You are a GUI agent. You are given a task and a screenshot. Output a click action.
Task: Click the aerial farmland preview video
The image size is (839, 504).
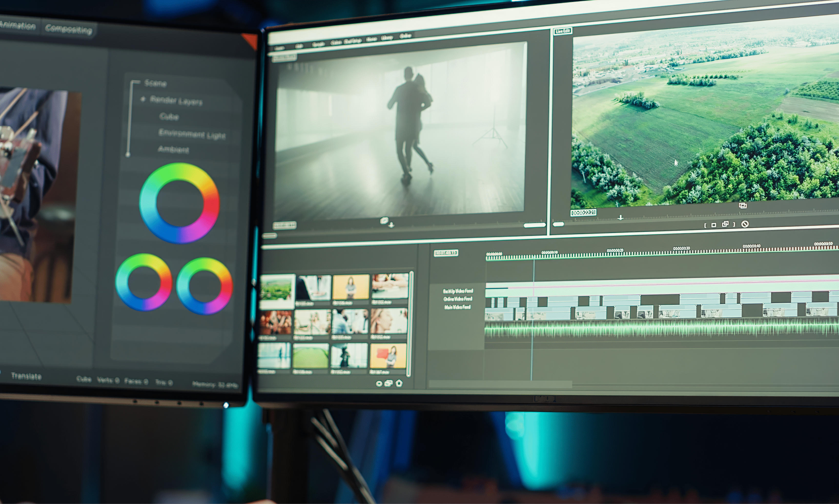point(705,112)
